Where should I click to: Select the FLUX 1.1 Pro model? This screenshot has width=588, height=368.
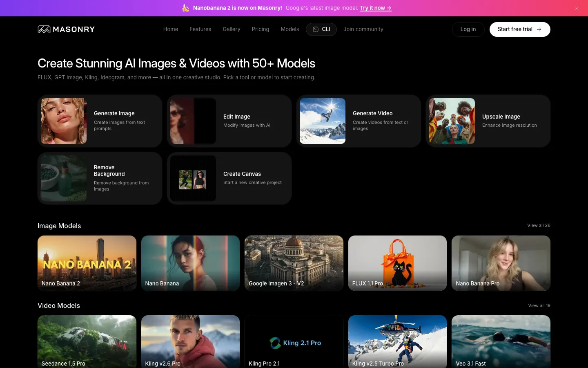pyautogui.click(x=397, y=263)
